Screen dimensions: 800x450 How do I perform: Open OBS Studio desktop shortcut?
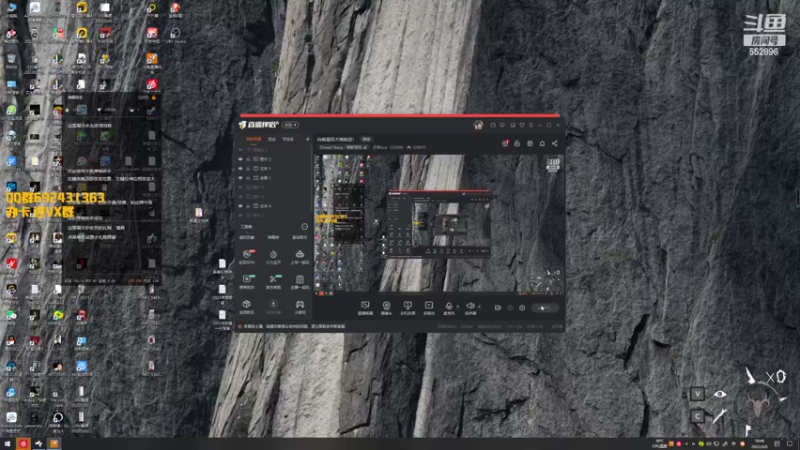pyautogui.click(x=176, y=35)
